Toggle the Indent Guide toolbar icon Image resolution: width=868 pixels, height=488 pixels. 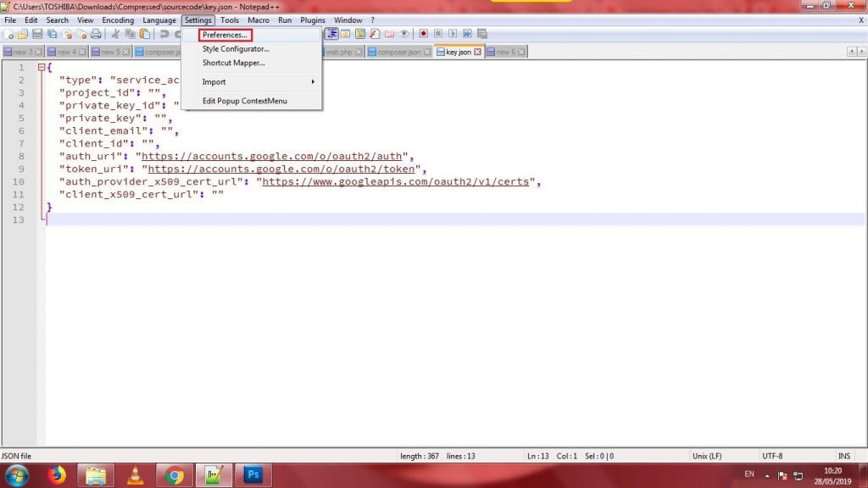click(x=331, y=34)
